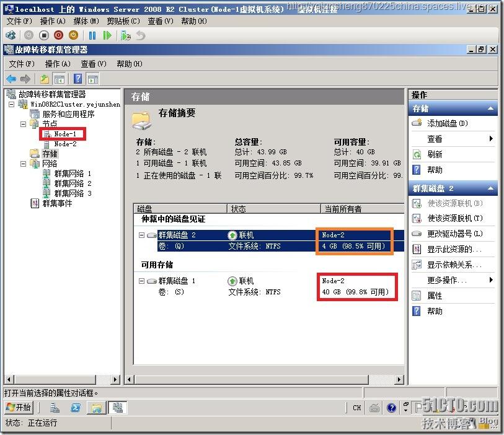
Task: Select 群集网络 1 in the tree
Action: click(x=73, y=174)
